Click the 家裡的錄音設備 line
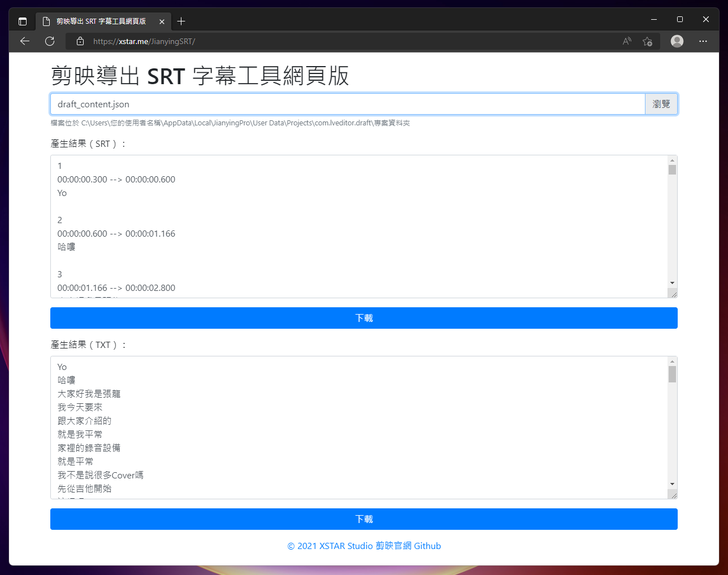The height and width of the screenshot is (575, 728). point(89,448)
